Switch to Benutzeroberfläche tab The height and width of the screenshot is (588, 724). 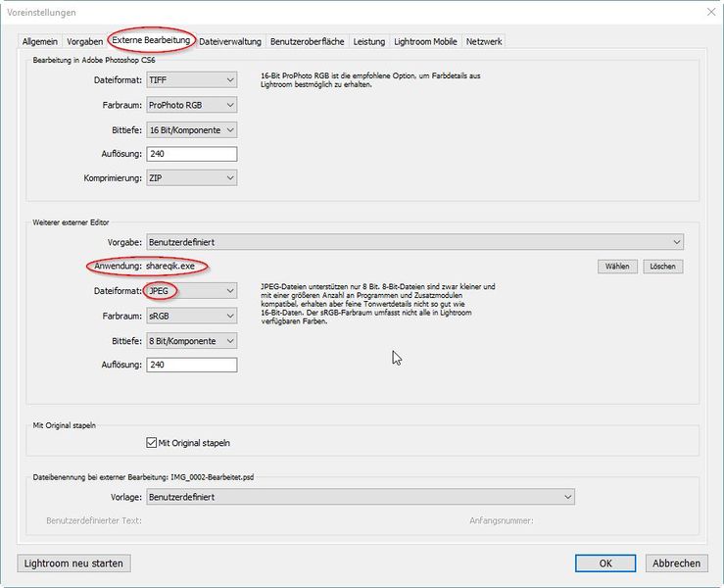[x=307, y=41]
